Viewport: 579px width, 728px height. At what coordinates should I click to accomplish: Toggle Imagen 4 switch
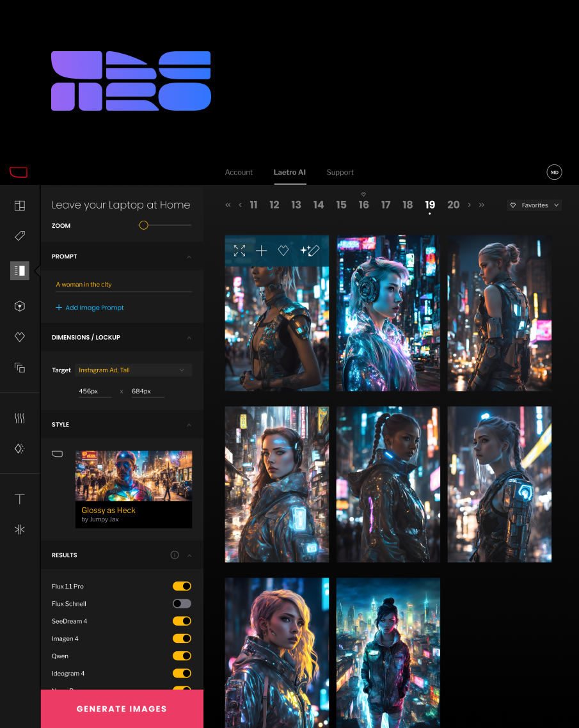tap(182, 638)
